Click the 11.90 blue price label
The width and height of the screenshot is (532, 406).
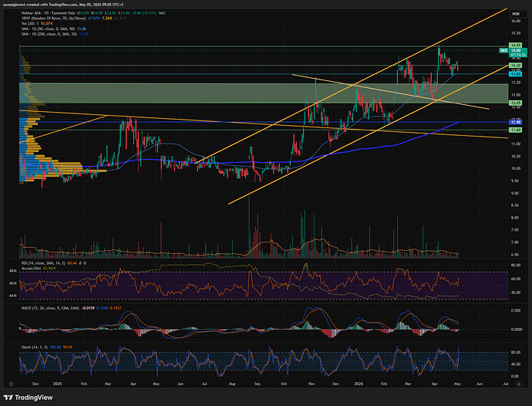pos(515,122)
